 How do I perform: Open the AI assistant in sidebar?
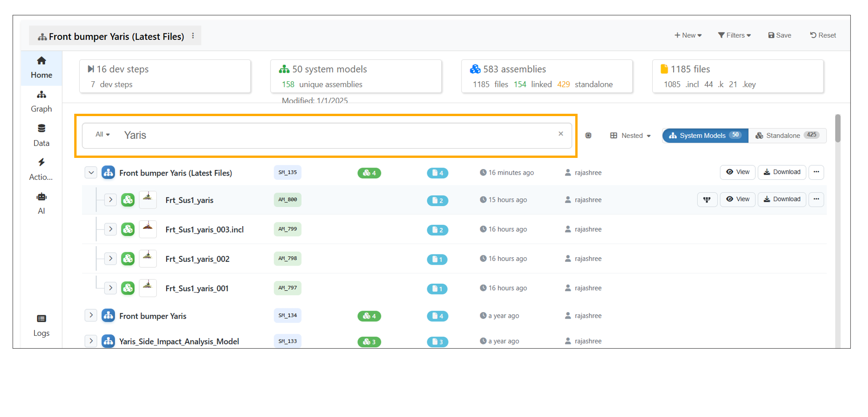pyautogui.click(x=41, y=203)
